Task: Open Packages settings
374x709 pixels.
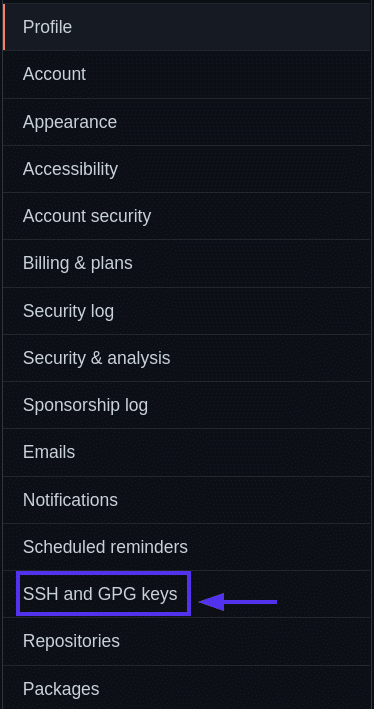Action: [x=186, y=687]
